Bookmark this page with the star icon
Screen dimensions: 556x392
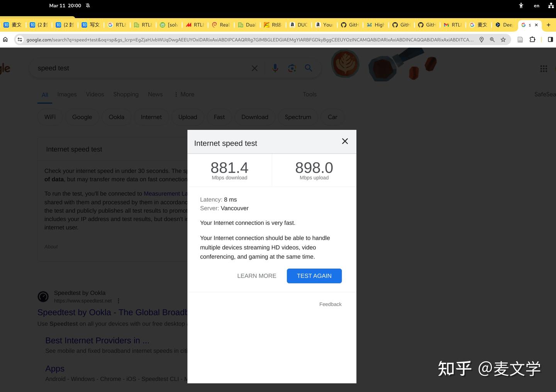click(x=503, y=39)
